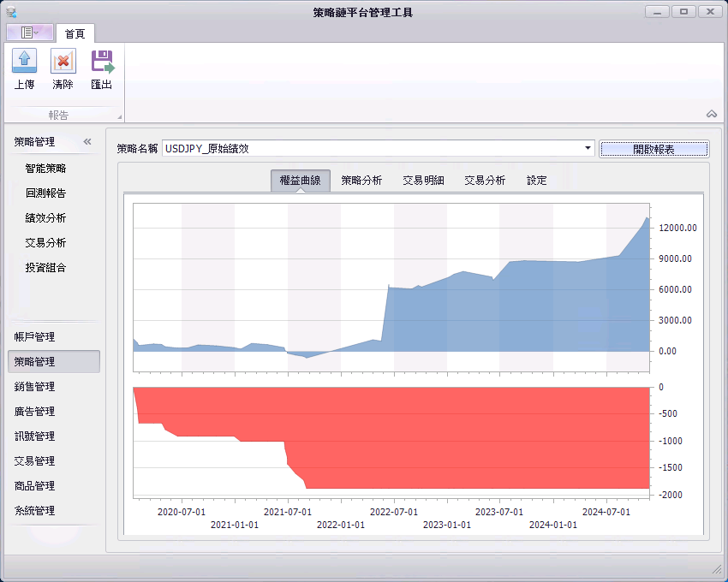Image resolution: width=728 pixels, height=582 pixels.
Task: Switch to 交易管理 navigation group
Action: 54,460
